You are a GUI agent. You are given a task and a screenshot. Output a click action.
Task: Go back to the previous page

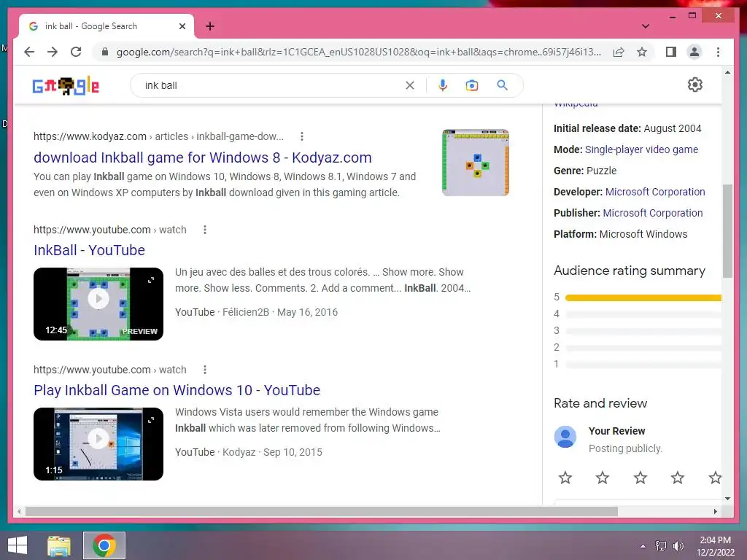(29, 52)
